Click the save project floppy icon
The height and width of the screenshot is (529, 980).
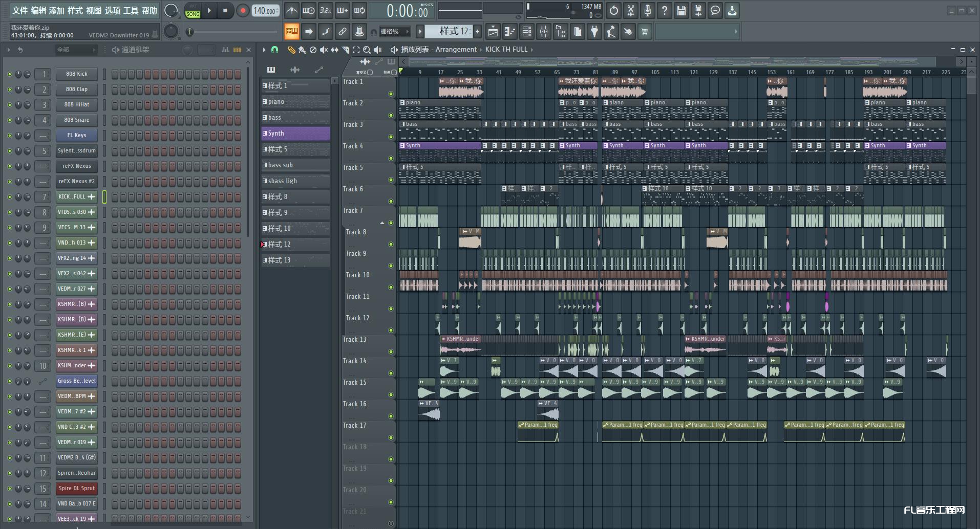point(681,10)
